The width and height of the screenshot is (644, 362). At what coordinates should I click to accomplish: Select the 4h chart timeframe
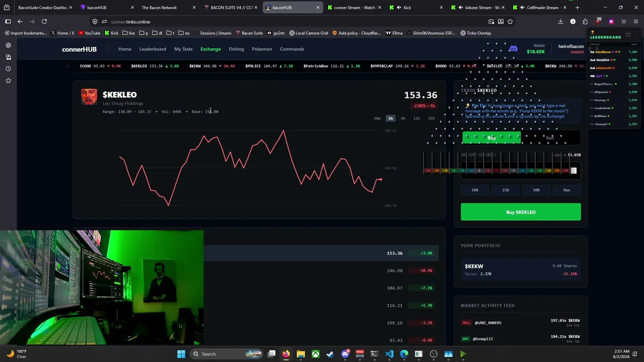403,119
